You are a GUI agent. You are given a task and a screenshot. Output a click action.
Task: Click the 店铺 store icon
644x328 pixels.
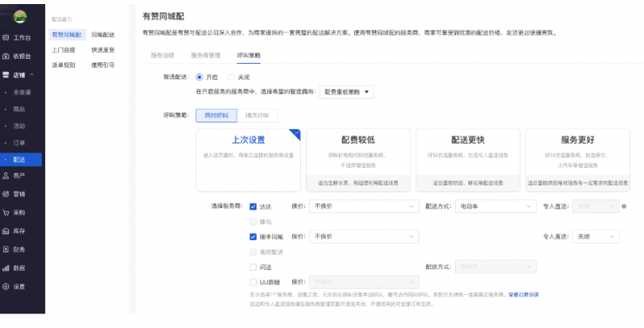click(x=6, y=75)
